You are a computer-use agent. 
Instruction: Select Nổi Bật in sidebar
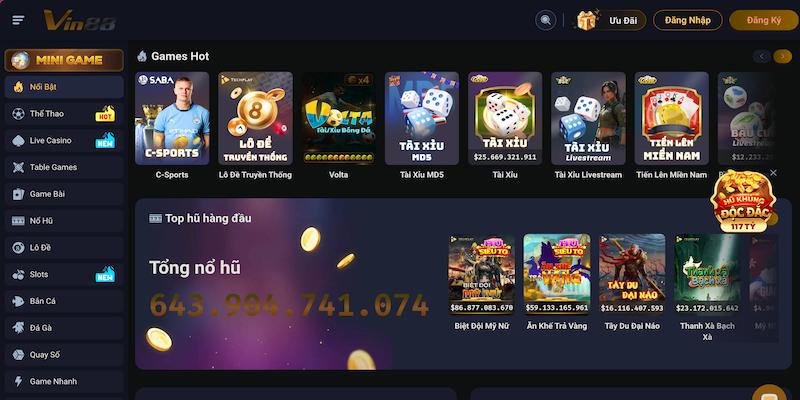pos(64,87)
